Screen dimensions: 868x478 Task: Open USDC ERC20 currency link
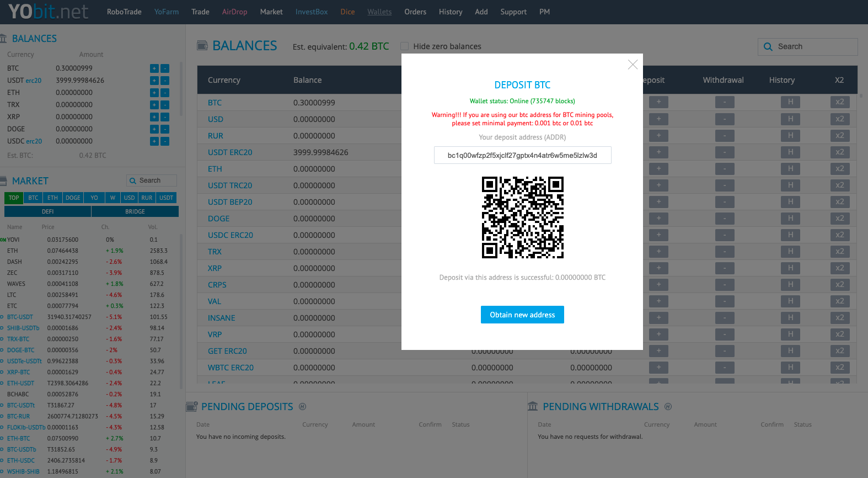click(x=231, y=235)
